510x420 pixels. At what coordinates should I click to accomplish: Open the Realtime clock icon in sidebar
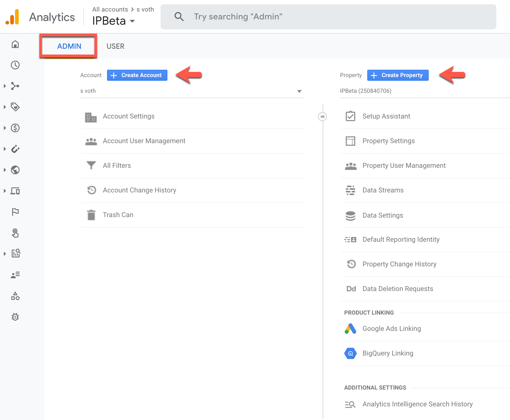click(15, 65)
